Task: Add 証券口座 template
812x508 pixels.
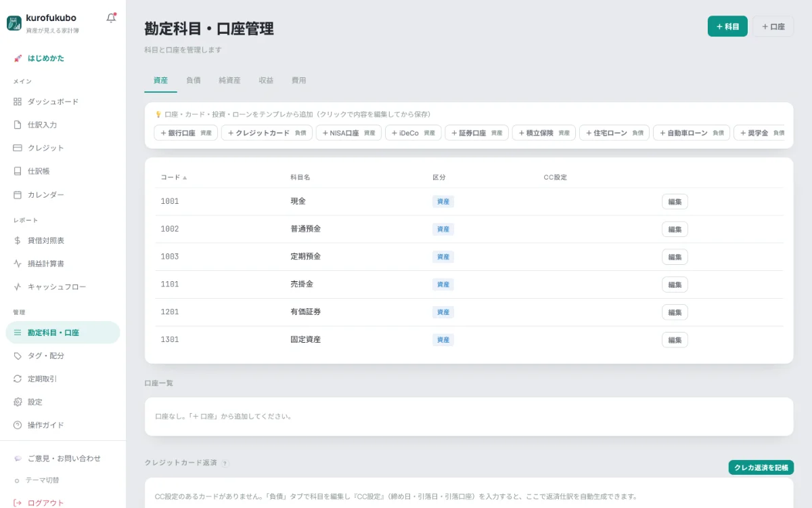Action: (x=476, y=133)
